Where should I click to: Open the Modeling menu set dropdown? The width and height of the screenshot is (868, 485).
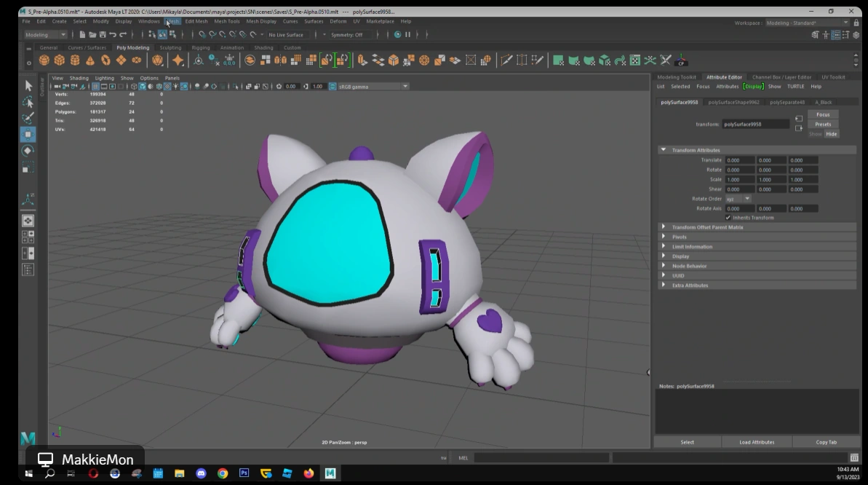pos(45,34)
